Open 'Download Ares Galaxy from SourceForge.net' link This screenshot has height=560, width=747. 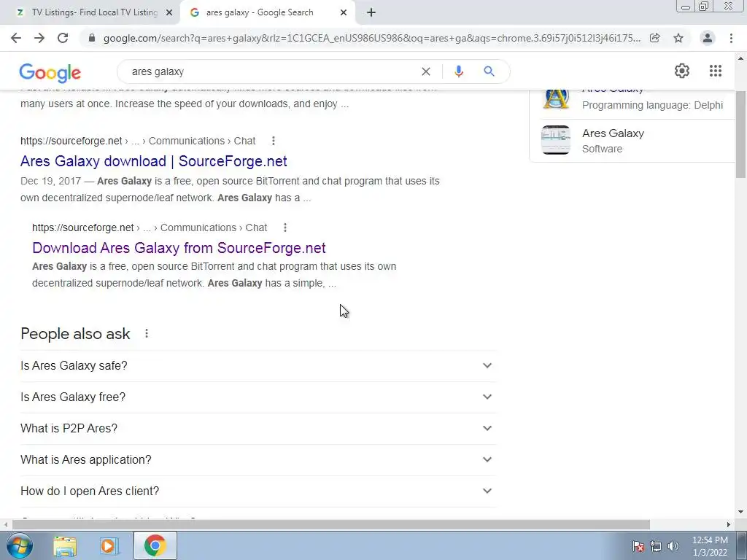pos(179,248)
